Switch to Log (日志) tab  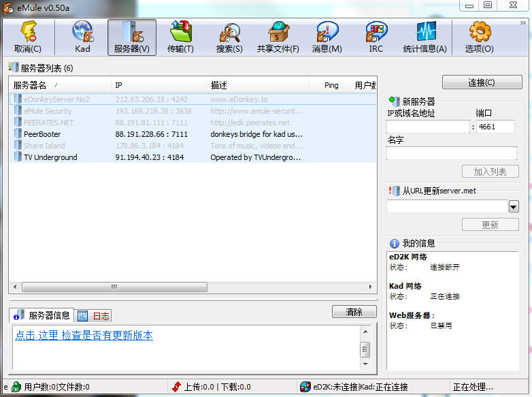(x=93, y=316)
